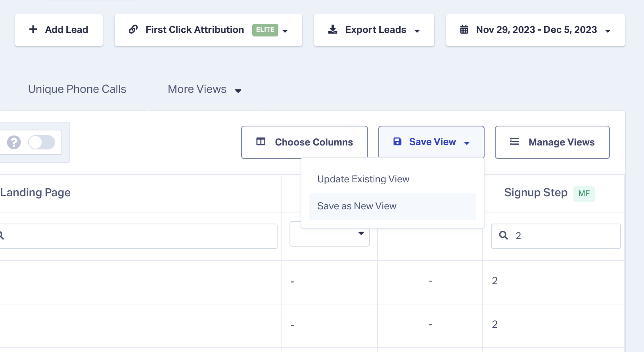Expand the More Views dropdown

(x=238, y=90)
